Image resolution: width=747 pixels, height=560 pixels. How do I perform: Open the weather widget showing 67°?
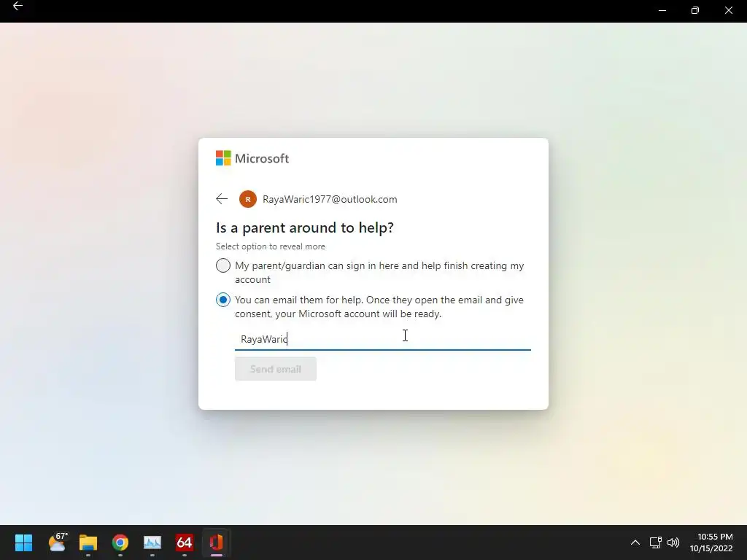(x=58, y=542)
